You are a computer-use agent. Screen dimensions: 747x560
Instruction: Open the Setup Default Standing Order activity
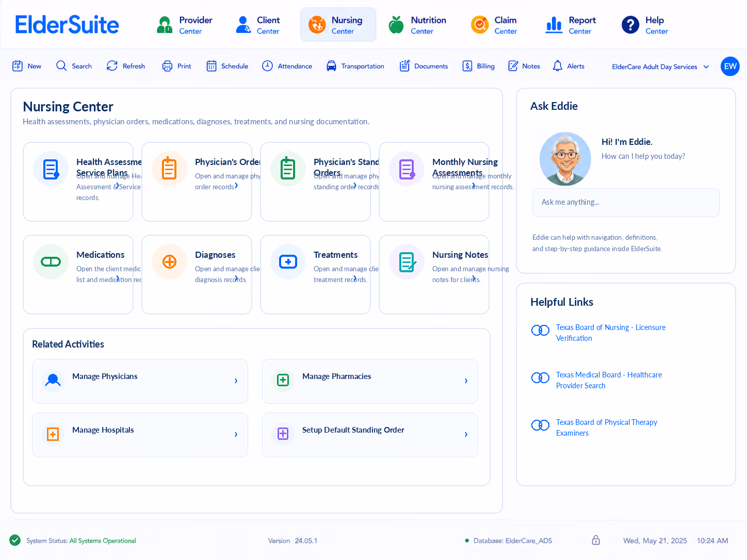(370, 435)
